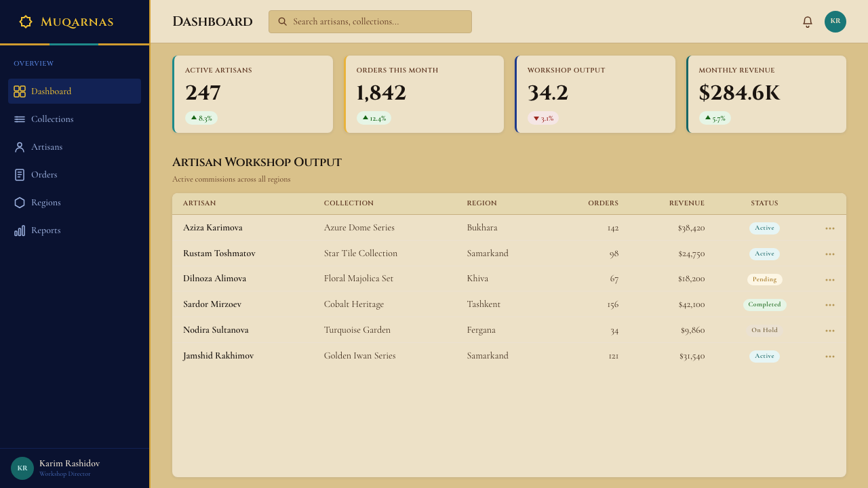Click the 12.4% increase badge

pos(374,118)
